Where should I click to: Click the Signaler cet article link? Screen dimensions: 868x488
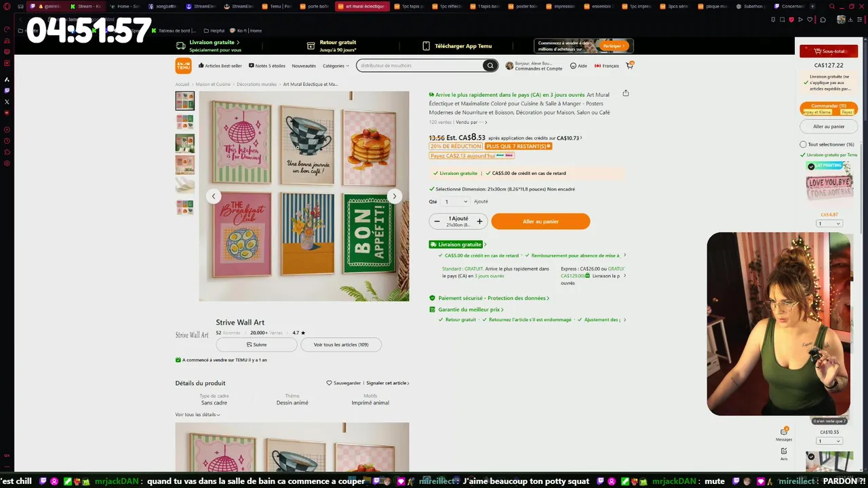[387, 383]
